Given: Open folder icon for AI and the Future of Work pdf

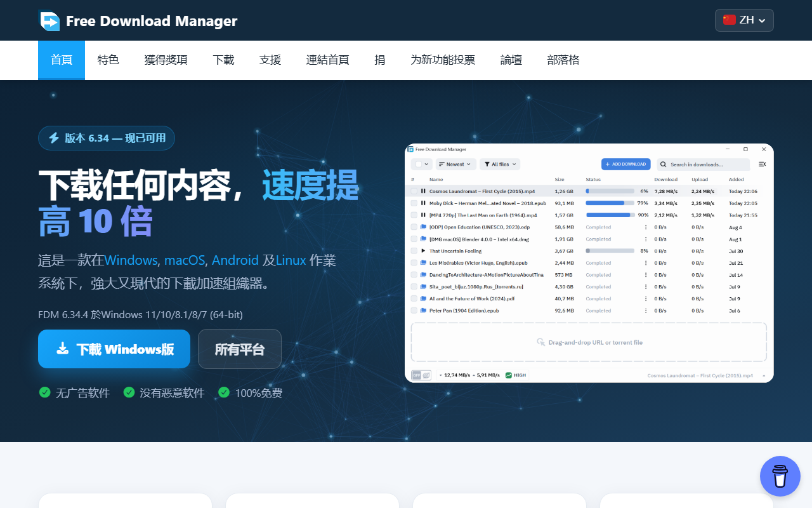Looking at the screenshot, I should [x=423, y=298].
